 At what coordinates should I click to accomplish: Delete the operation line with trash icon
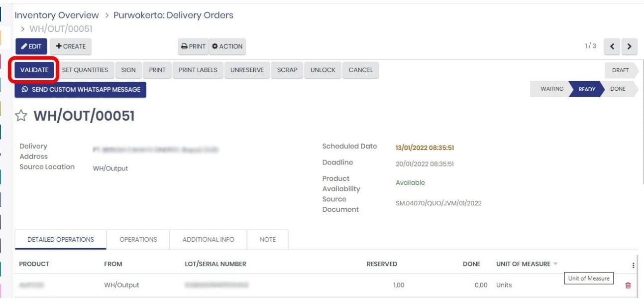coord(628,286)
